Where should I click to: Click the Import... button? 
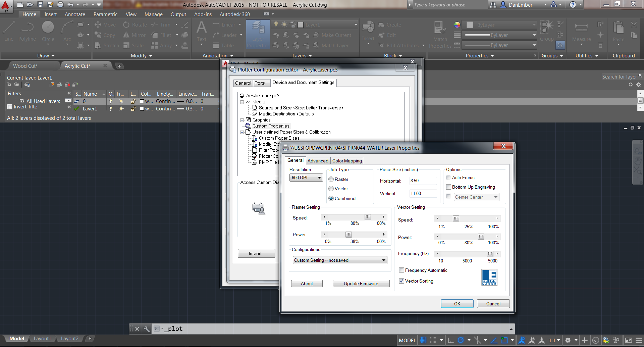click(x=256, y=253)
